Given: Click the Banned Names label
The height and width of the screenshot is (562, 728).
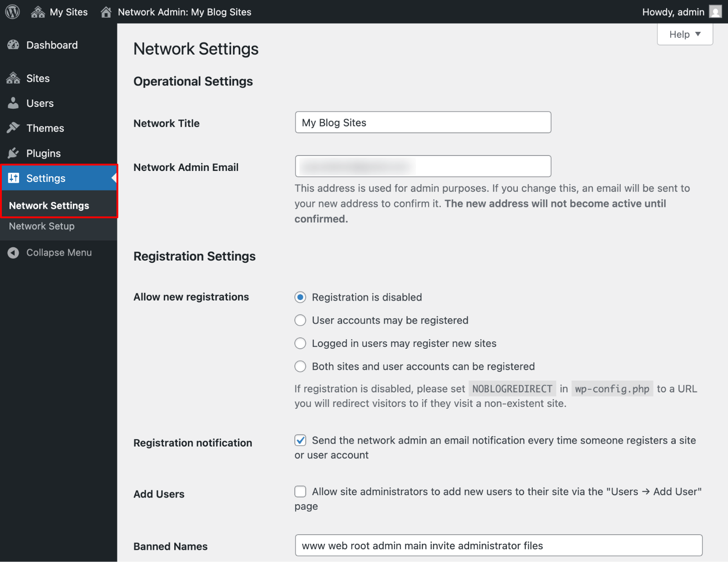Looking at the screenshot, I should (171, 547).
